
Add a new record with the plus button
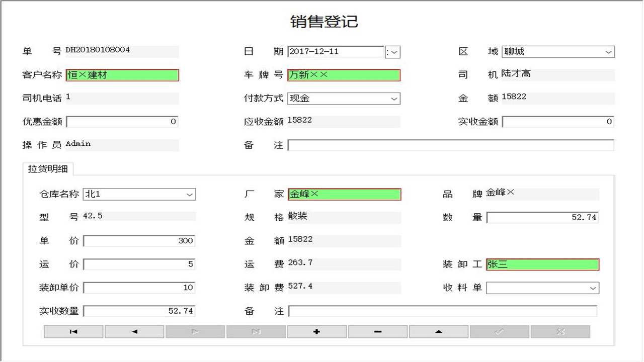(316, 331)
